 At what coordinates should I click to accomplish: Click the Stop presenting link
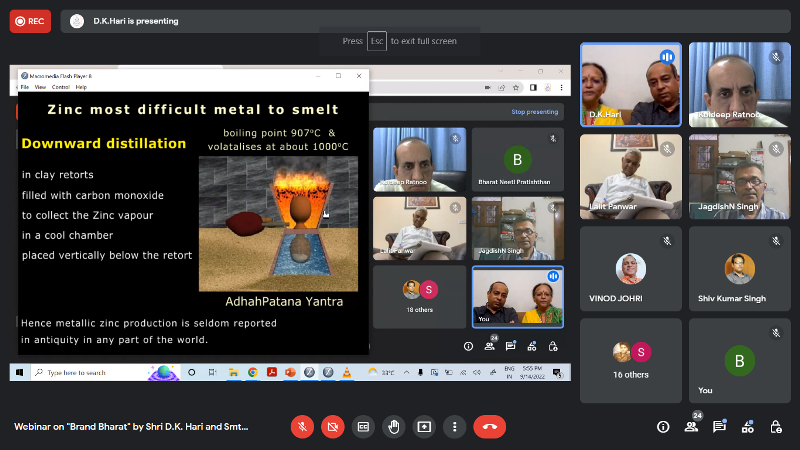(534, 112)
